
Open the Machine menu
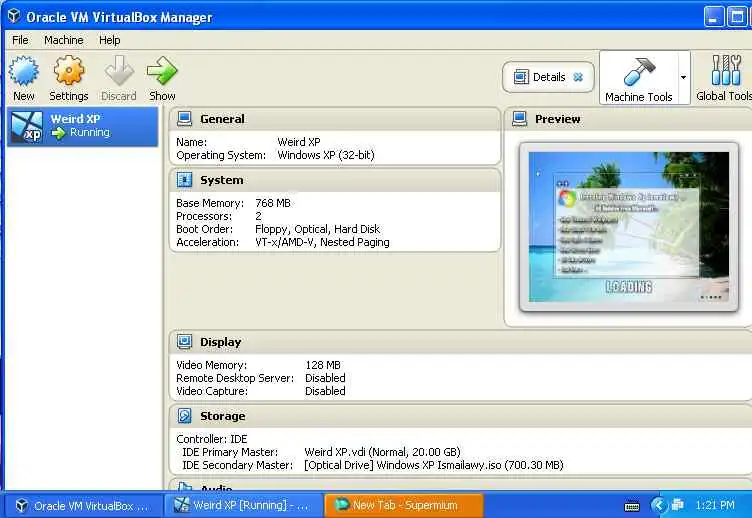(64, 40)
